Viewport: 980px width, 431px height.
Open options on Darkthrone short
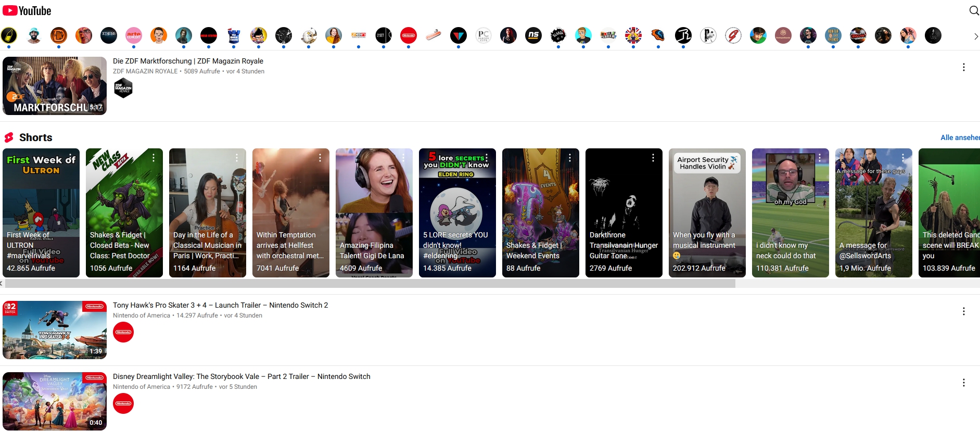pos(653,158)
